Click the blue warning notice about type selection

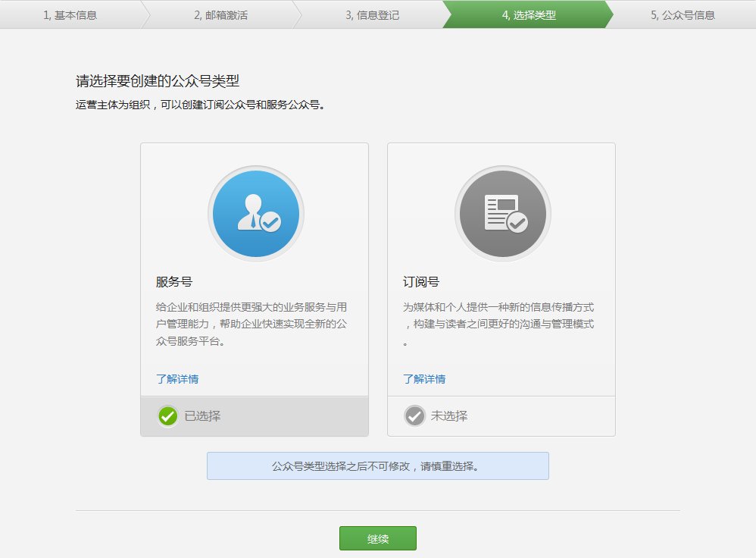click(378, 466)
